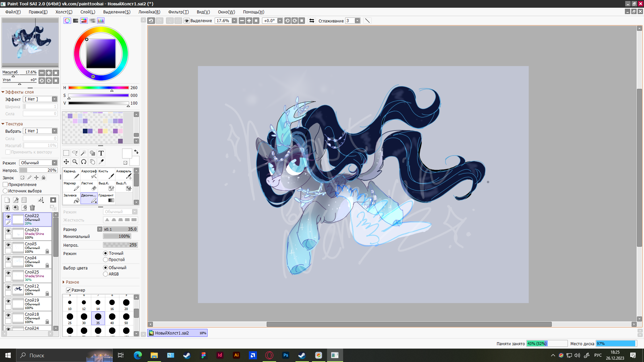
Task: Open Photoshop from the taskbar
Action: (x=286, y=355)
